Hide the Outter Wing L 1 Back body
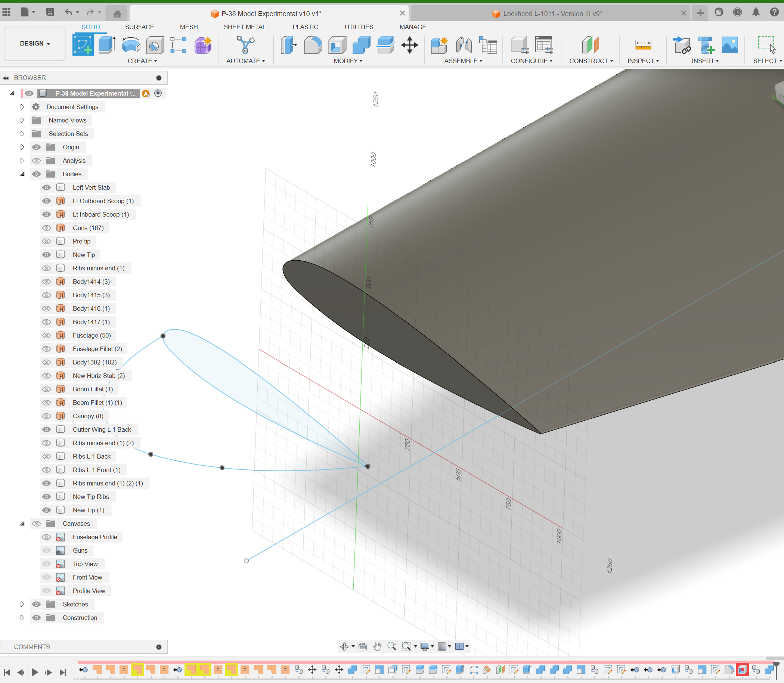784x683 pixels. click(46, 429)
